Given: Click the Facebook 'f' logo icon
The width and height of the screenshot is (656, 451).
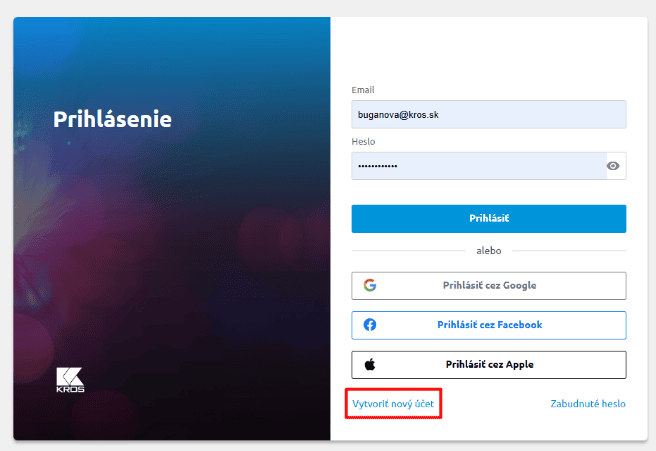Looking at the screenshot, I should (370, 325).
